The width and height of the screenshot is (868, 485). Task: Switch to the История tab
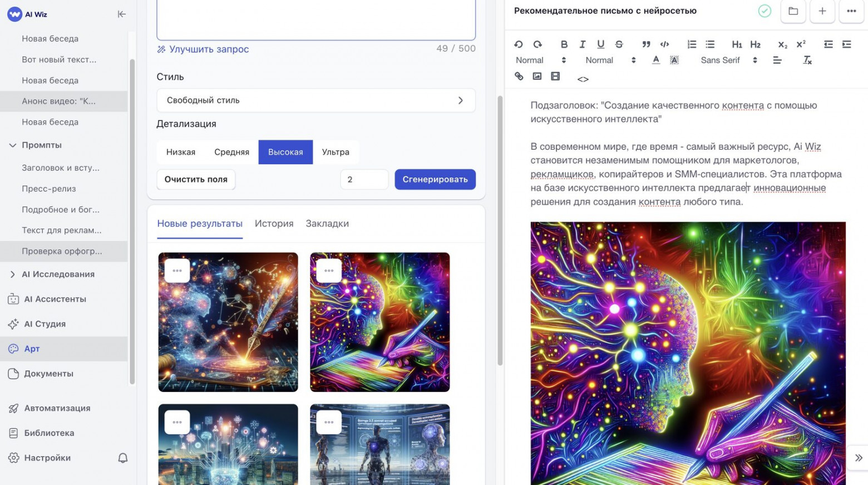click(274, 223)
